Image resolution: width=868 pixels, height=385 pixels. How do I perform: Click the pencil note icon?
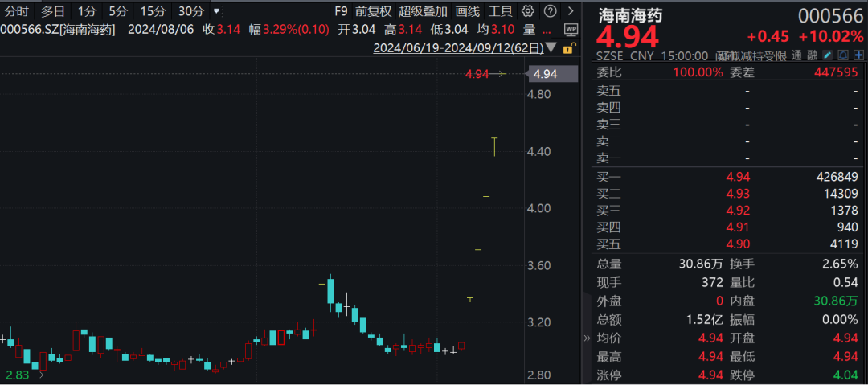tap(828, 55)
